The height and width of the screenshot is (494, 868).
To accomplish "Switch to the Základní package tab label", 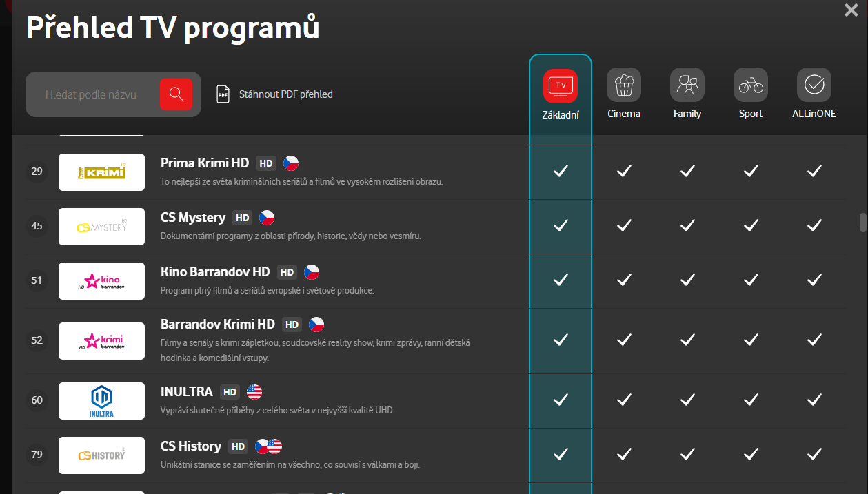I will (560, 114).
